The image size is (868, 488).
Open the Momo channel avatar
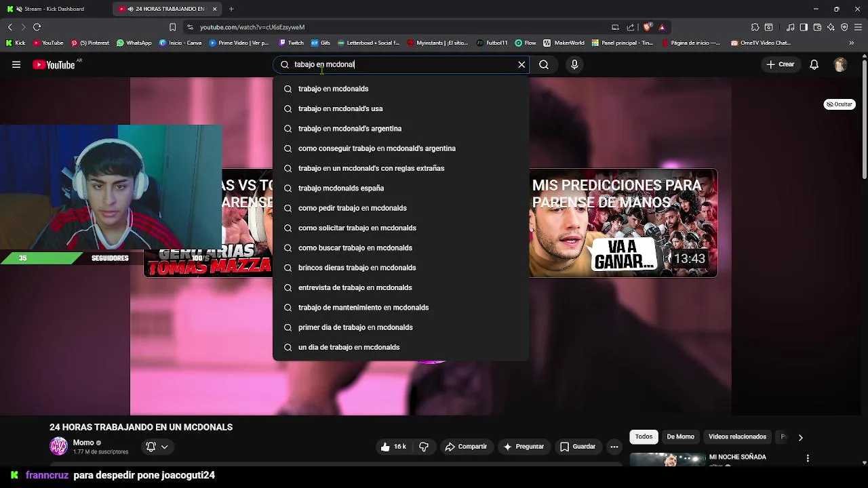[59, 447]
